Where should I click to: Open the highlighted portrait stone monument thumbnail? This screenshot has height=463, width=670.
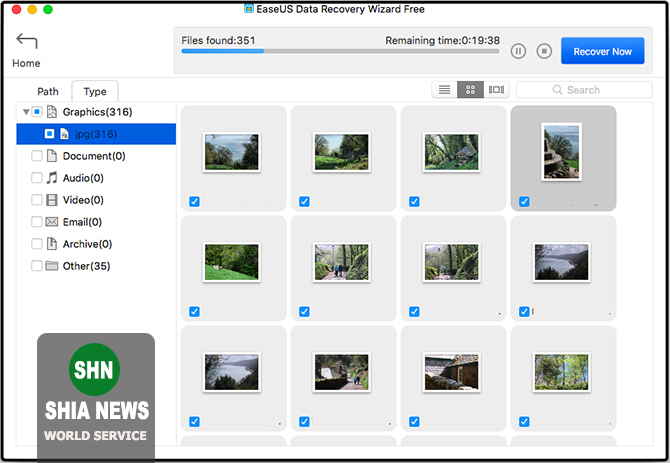tap(561, 152)
